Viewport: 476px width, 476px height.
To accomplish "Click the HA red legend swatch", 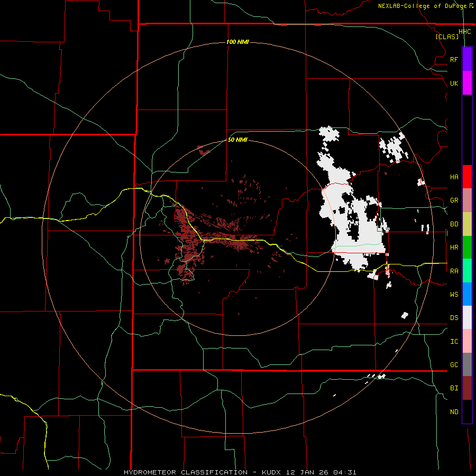I will point(467,177).
